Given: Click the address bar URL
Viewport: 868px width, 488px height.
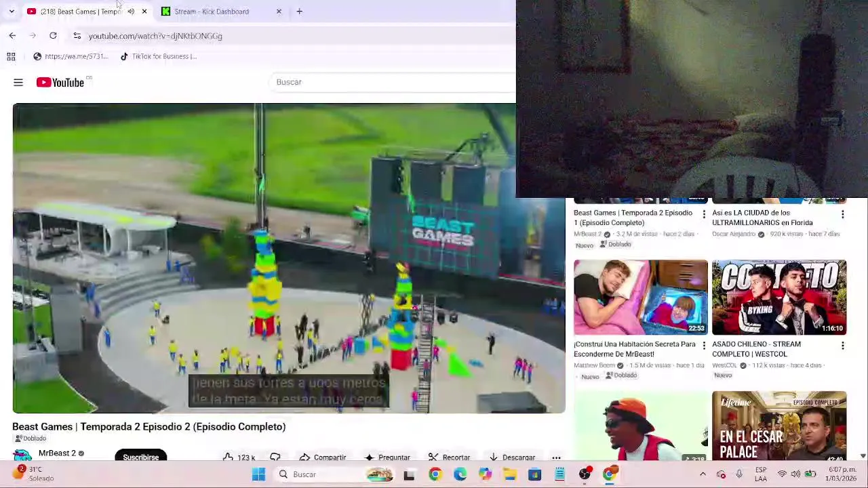Looking at the screenshot, I should click(x=155, y=36).
